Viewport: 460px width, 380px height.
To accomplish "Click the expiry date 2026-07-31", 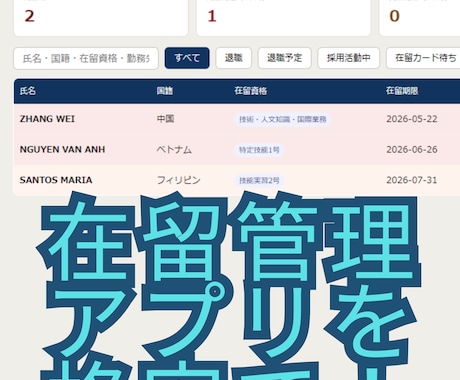I will pos(412,180).
